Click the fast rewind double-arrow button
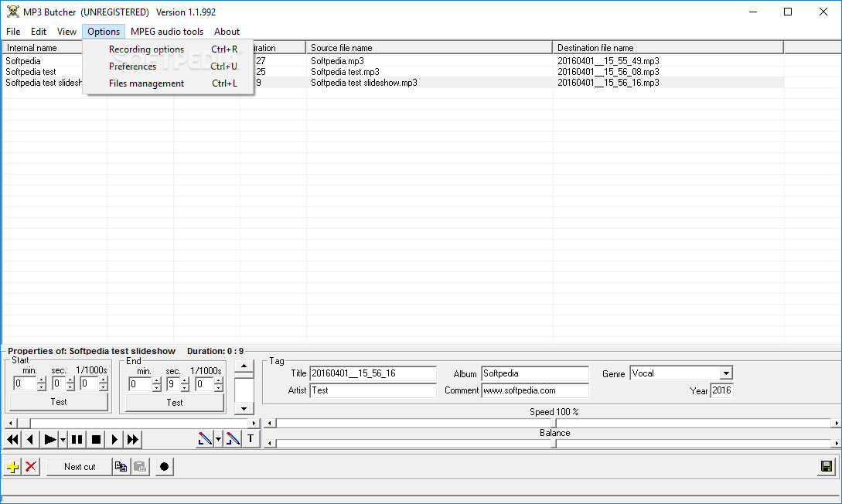This screenshot has width=842, height=504. pos(13,440)
